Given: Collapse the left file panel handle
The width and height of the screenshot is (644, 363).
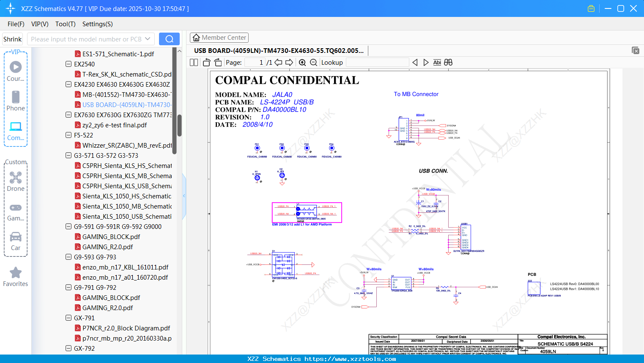Looking at the screenshot, I should 184,196.
